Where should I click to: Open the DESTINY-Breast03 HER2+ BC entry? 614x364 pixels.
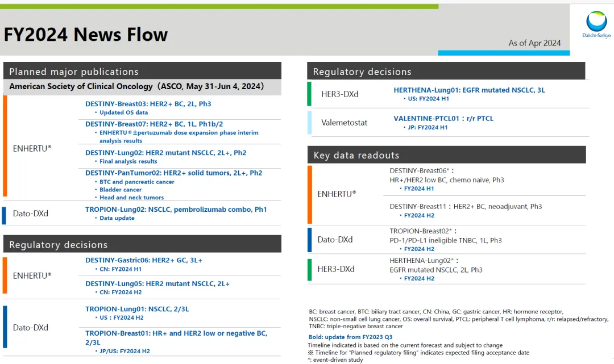[x=148, y=104]
